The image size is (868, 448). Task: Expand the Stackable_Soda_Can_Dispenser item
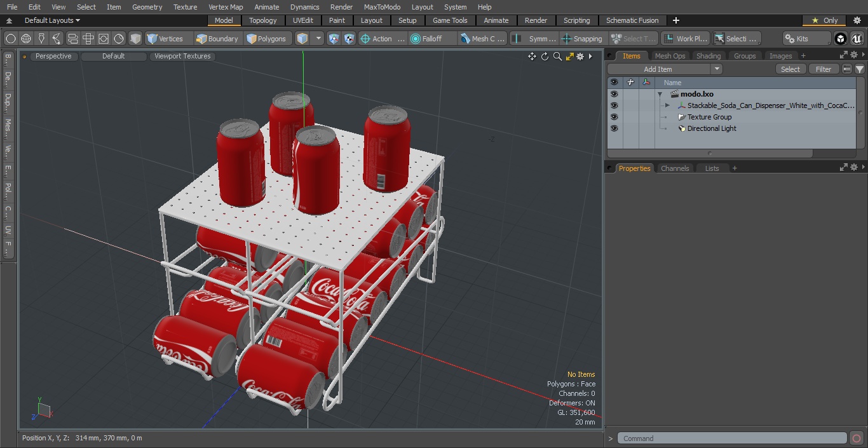[x=667, y=105]
